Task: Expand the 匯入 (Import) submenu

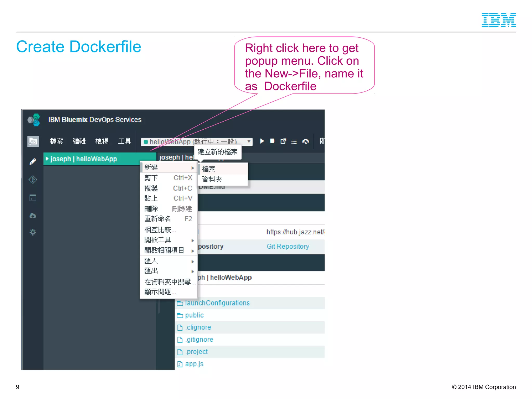Action: [169, 261]
